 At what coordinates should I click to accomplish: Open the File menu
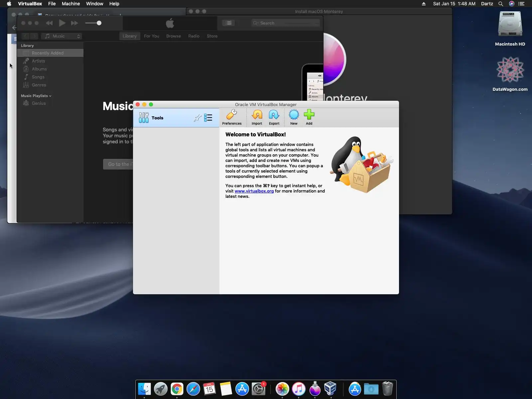pyautogui.click(x=52, y=4)
